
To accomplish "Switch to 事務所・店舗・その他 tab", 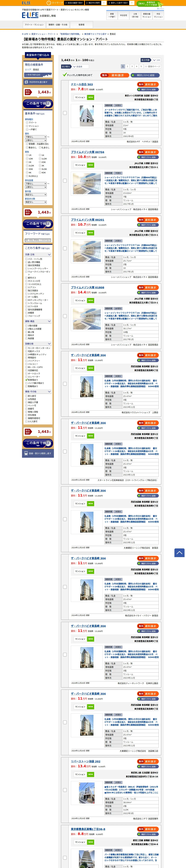I will (58, 25).
